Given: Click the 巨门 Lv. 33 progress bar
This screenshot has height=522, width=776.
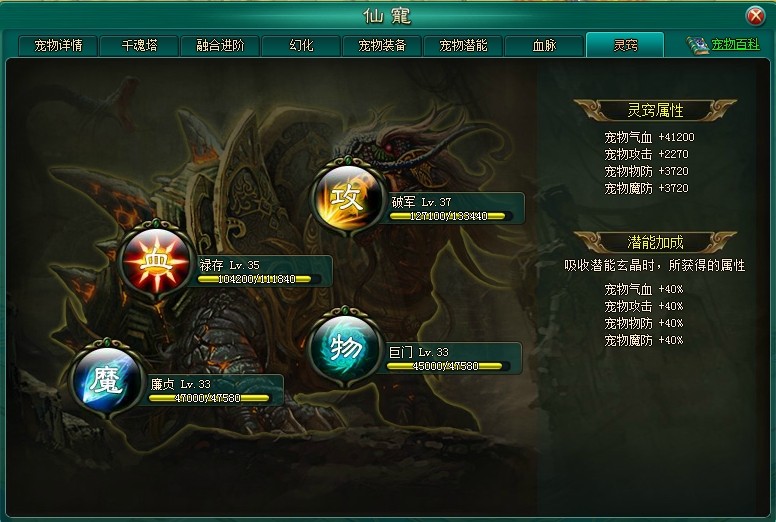Looking at the screenshot, I should tap(444, 366).
